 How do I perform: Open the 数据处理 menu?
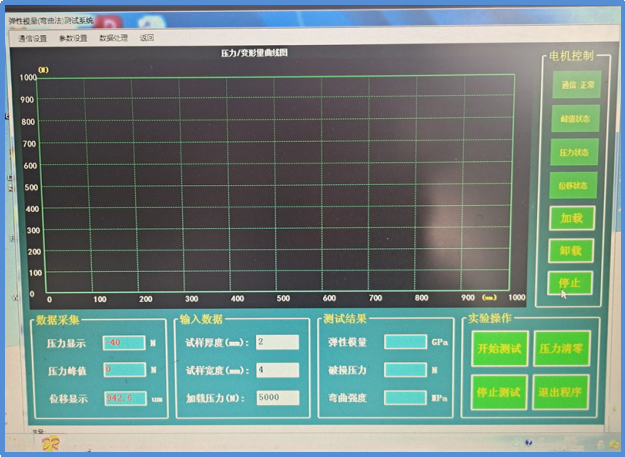click(113, 38)
